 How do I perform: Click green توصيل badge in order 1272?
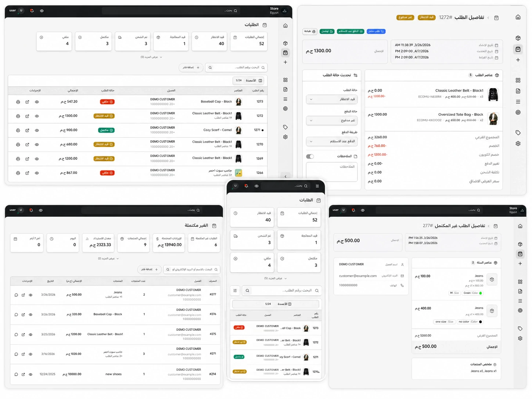(x=327, y=31)
